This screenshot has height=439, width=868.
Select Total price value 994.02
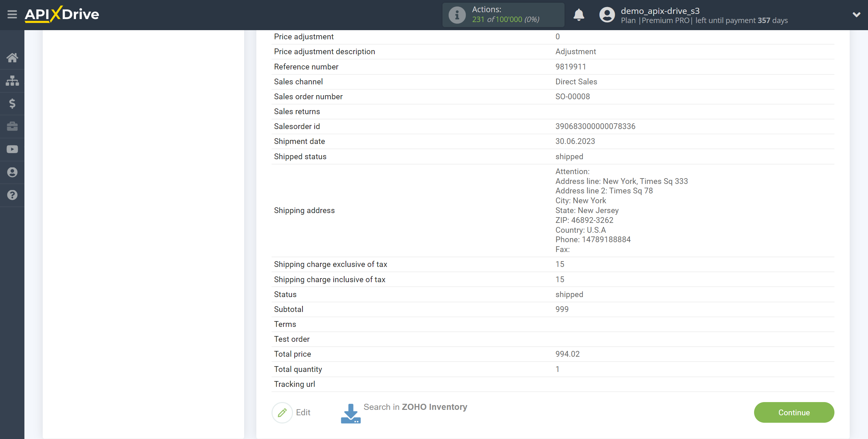click(x=567, y=354)
